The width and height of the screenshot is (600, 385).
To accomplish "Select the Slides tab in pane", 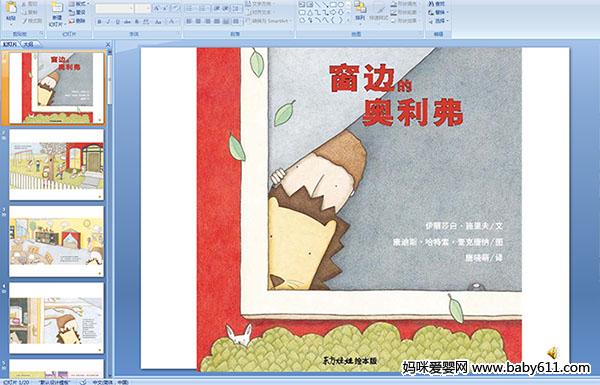I will coord(10,44).
